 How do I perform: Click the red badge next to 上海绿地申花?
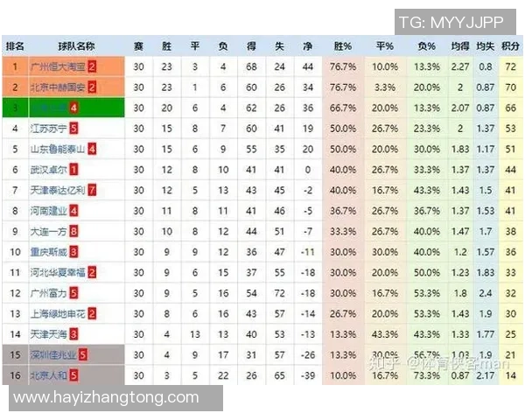92,313
